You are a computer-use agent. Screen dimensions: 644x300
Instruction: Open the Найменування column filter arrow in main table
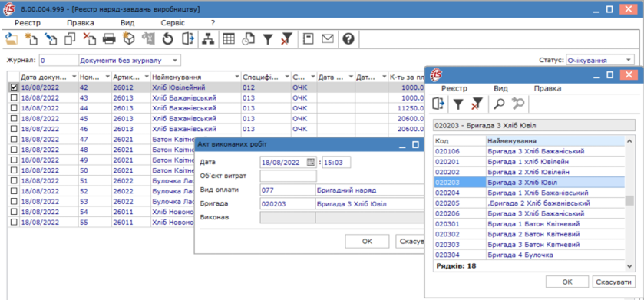(x=237, y=77)
